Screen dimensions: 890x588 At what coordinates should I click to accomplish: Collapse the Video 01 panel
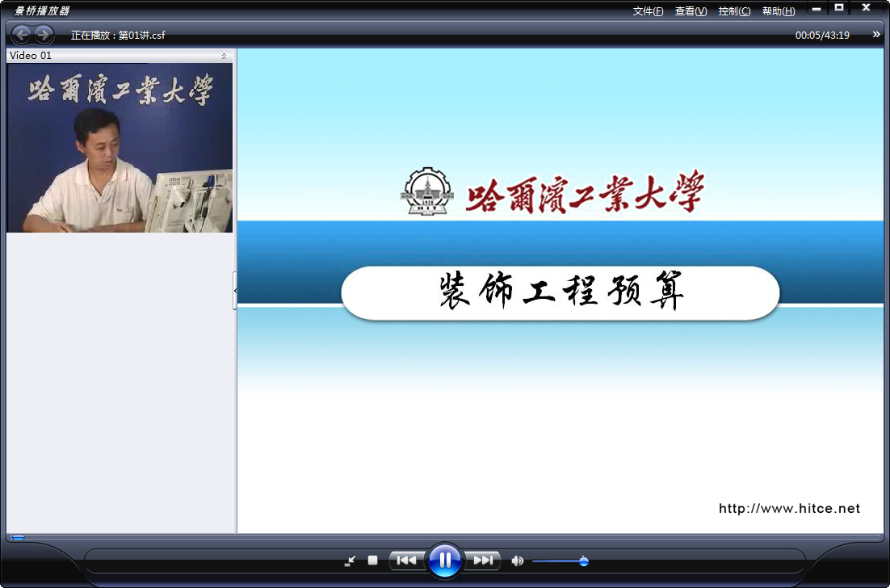click(x=224, y=56)
